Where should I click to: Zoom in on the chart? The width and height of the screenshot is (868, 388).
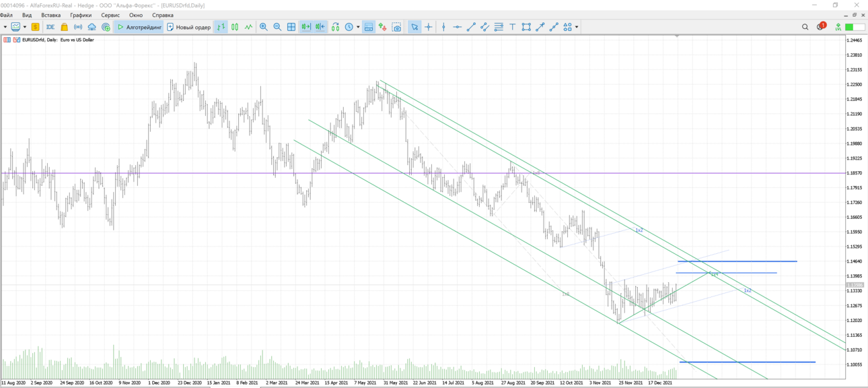pyautogui.click(x=264, y=27)
